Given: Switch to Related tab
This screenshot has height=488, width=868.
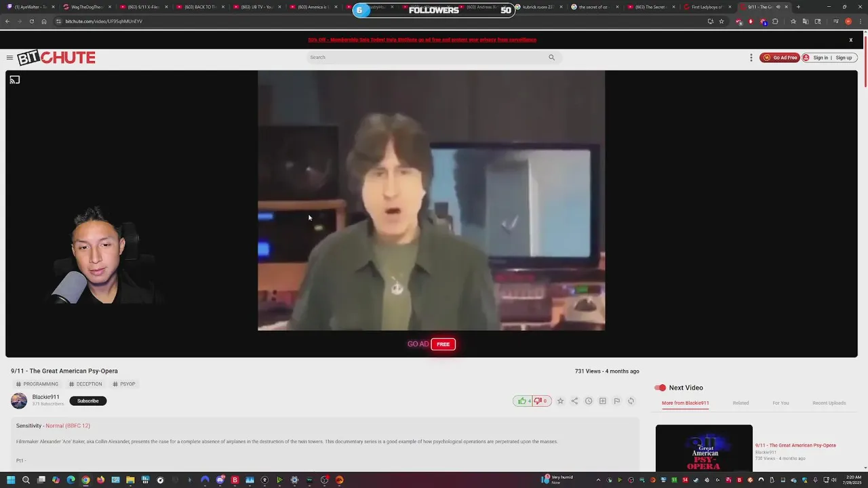Looking at the screenshot, I should pos(741,403).
